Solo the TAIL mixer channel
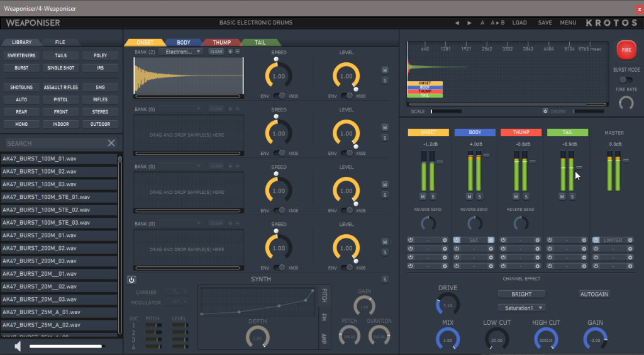Screen dimensions: 644x355 coord(572,196)
